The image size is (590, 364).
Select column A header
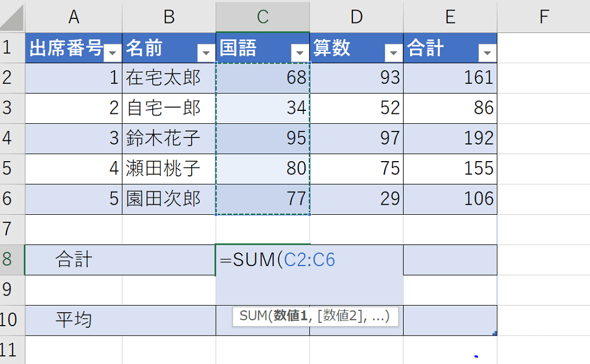(74, 17)
